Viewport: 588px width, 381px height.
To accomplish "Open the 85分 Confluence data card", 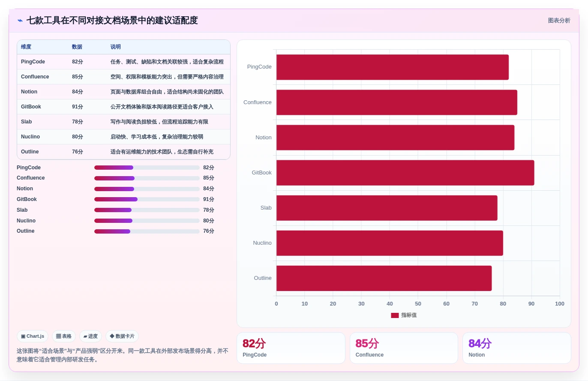I will (x=404, y=348).
